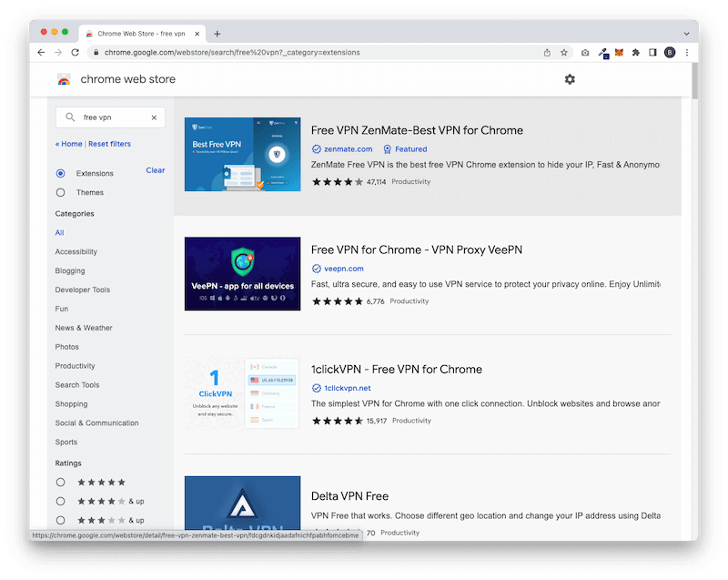Viewport: 728px width, 580px height.
Task: Choose the News & Weather category
Action: pyautogui.click(x=84, y=328)
